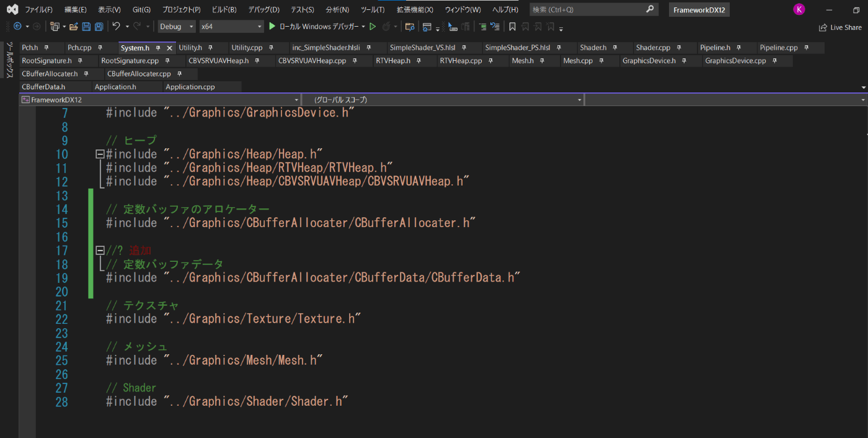Click the Undo arrow icon

116,27
